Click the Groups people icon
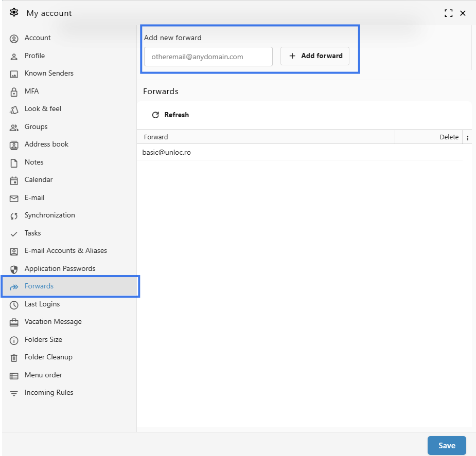This screenshot has width=476, height=456. point(14,127)
